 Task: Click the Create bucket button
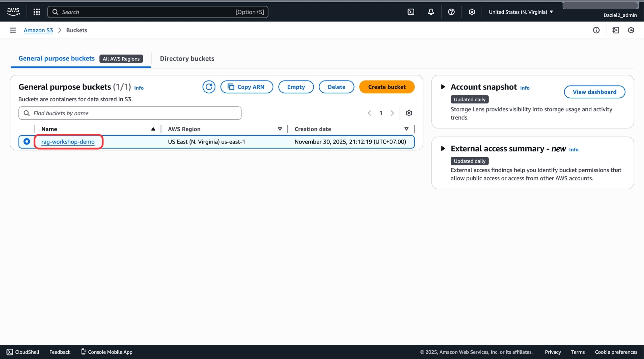pyautogui.click(x=386, y=87)
